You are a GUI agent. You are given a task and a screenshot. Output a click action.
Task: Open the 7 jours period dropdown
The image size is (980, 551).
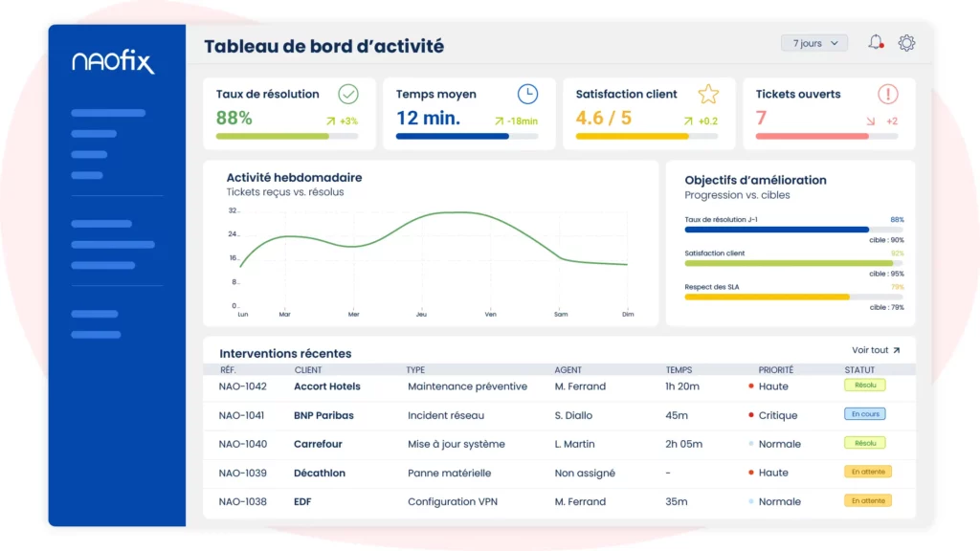813,43
